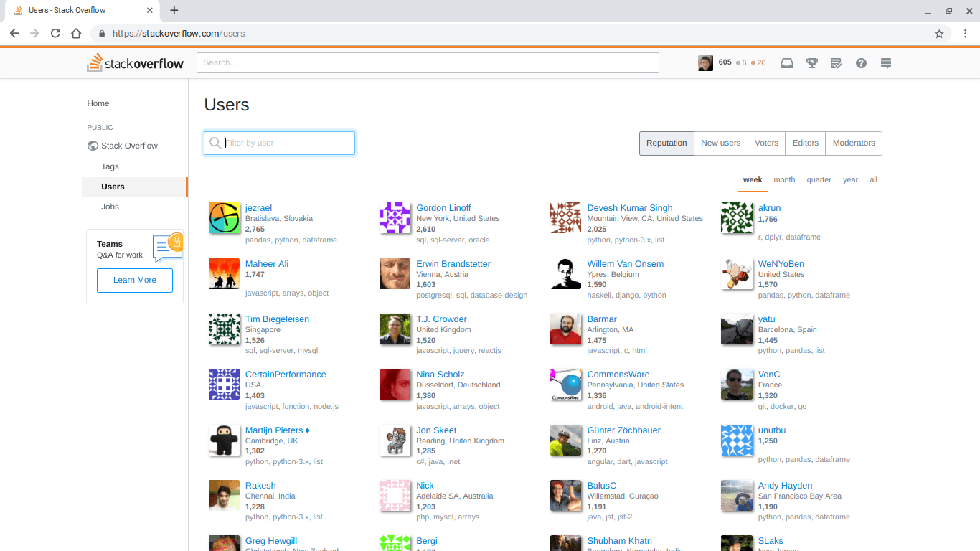This screenshot has height=551, width=980.
Task: Click globe icon beside Stack Overflow sidebar
Action: pyautogui.click(x=93, y=146)
